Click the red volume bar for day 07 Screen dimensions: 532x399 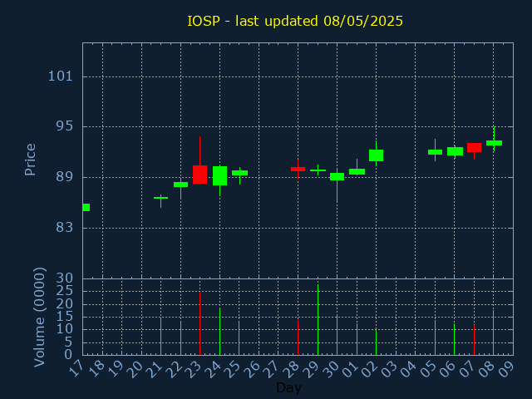(x=475, y=340)
